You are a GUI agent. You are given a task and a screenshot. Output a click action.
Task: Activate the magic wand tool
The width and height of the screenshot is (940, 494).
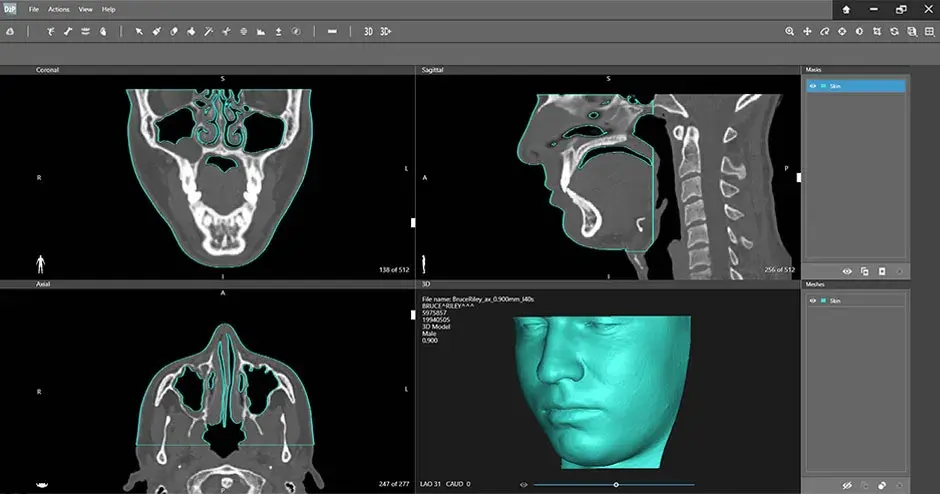pyautogui.click(x=209, y=31)
